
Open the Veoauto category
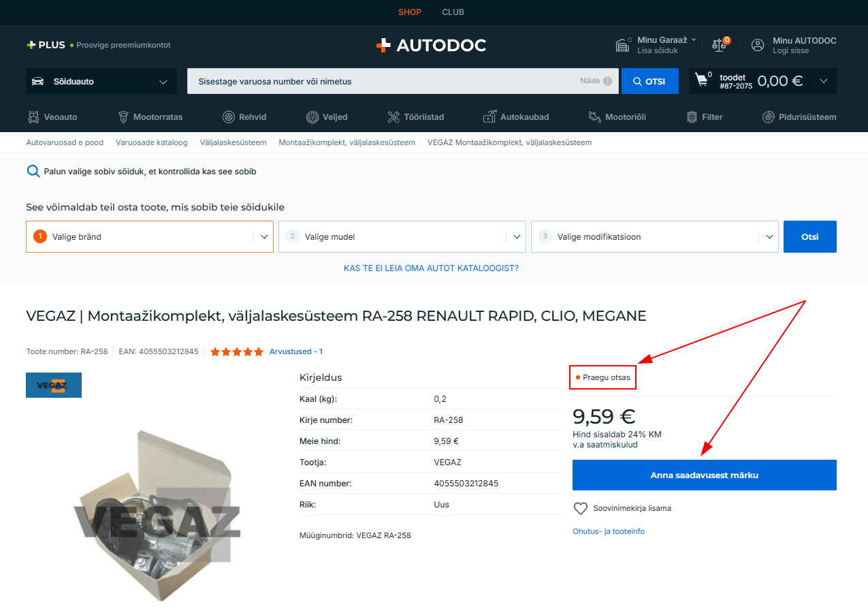point(52,116)
